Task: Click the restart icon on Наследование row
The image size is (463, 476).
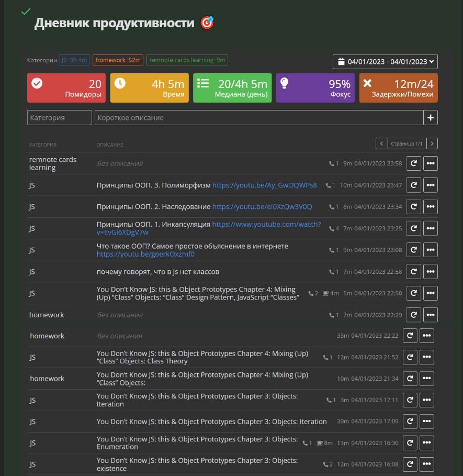Action: click(413, 207)
